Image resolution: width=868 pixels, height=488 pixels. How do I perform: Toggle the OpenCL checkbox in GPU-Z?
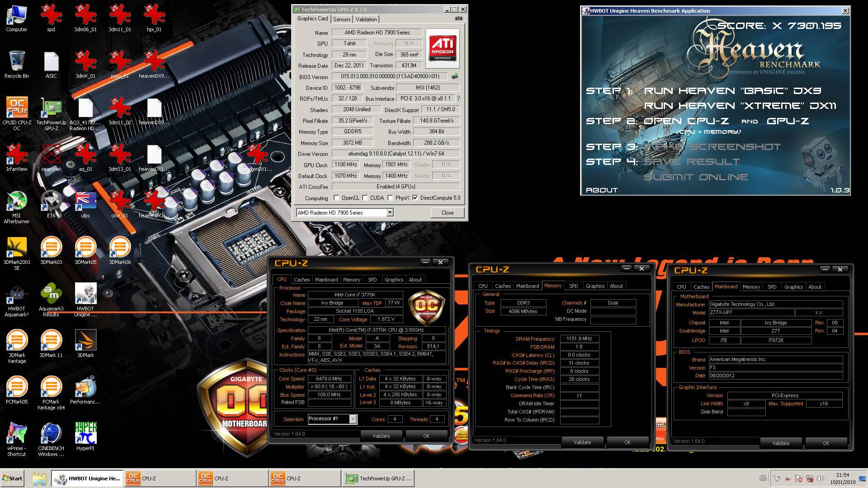[x=336, y=198]
